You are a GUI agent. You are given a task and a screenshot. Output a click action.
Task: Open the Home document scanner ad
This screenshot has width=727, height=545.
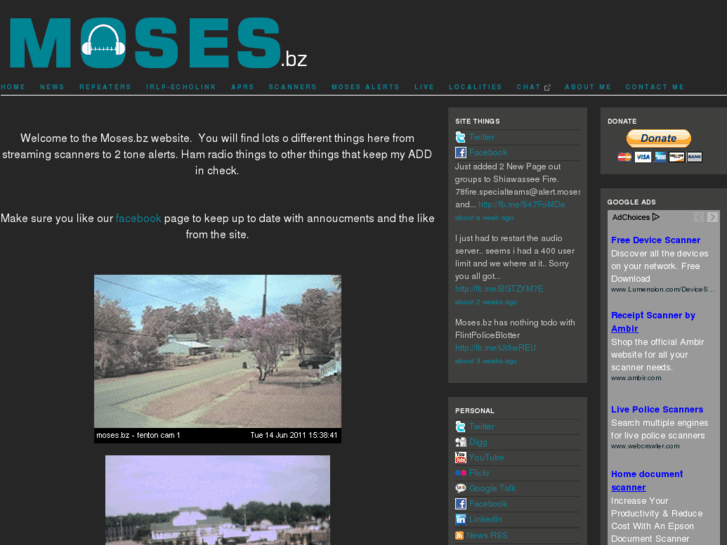(x=647, y=481)
